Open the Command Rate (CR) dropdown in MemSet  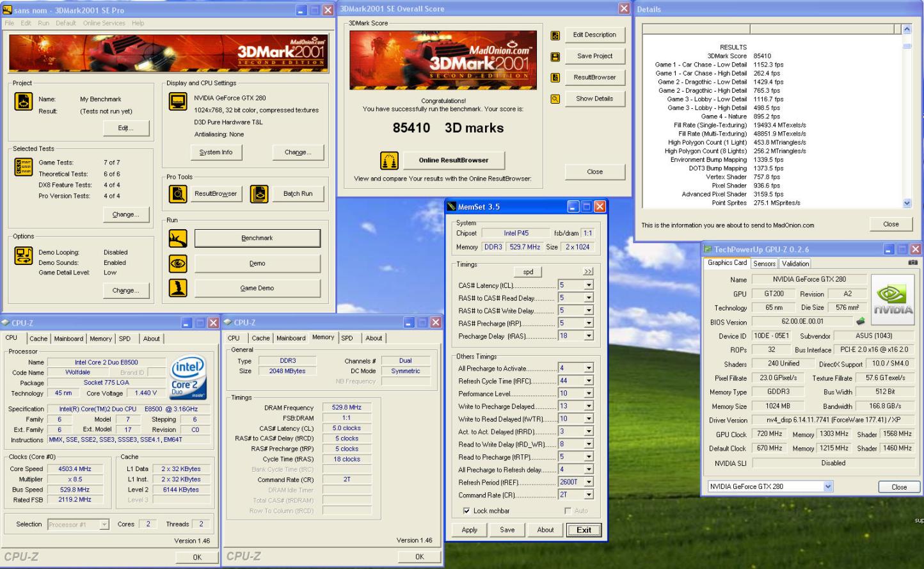tap(588, 495)
